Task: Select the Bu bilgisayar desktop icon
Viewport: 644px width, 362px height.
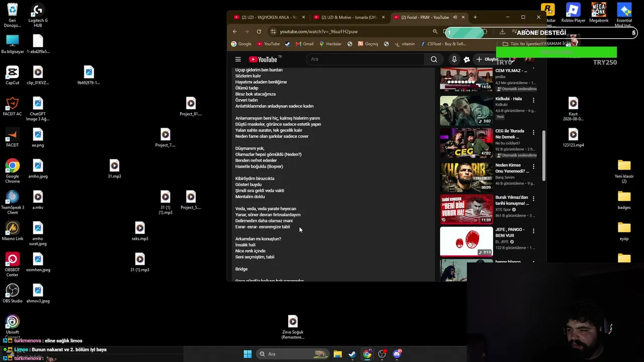Action: [x=12, y=44]
